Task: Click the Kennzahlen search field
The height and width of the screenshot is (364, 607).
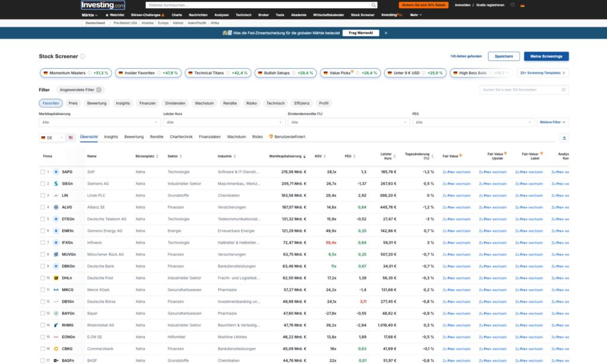Action: pyautogui.click(x=524, y=90)
